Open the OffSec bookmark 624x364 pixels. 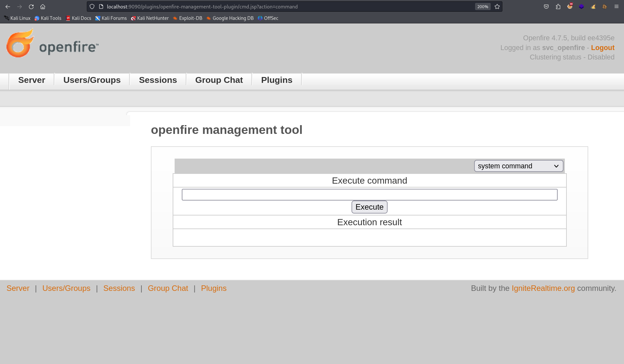[268, 18]
